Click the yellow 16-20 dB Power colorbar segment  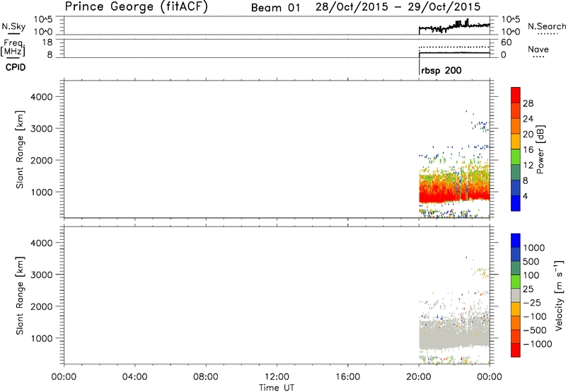coord(516,141)
